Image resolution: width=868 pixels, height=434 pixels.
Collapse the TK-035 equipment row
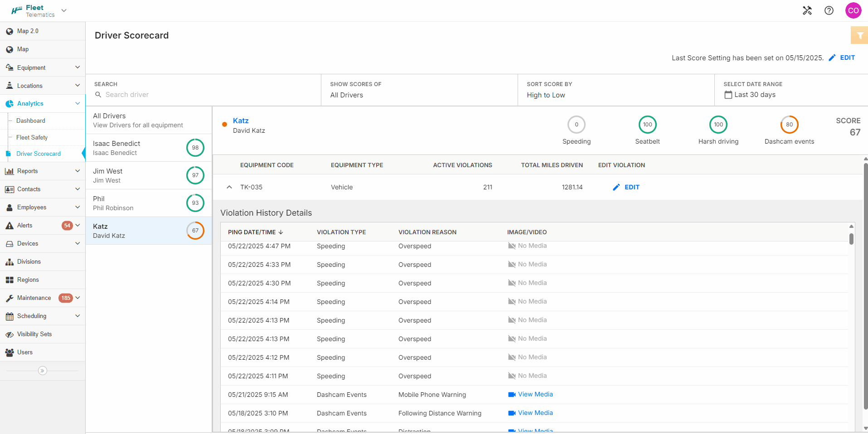pyautogui.click(x=229, y=187)
